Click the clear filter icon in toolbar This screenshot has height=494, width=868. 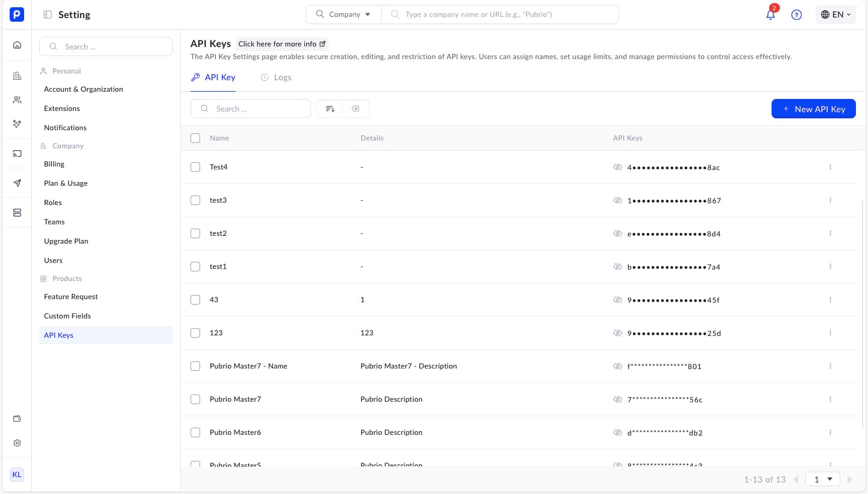click(x=356, y=109)
